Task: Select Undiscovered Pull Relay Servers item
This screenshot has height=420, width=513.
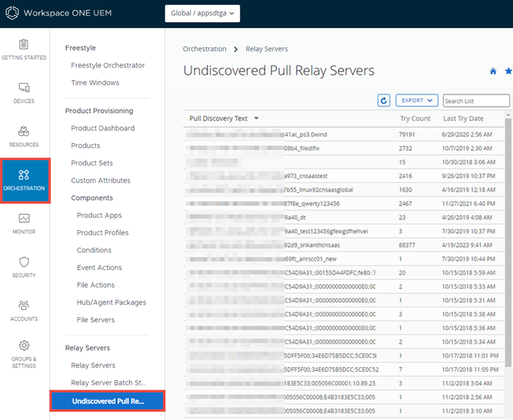Action: 107,401
